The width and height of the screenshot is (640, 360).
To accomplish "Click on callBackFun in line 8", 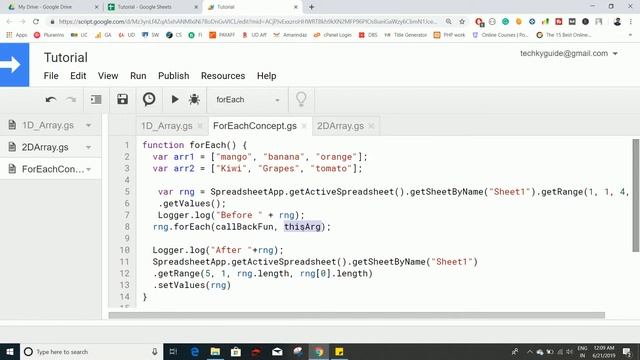I will (x=244, y=227).
